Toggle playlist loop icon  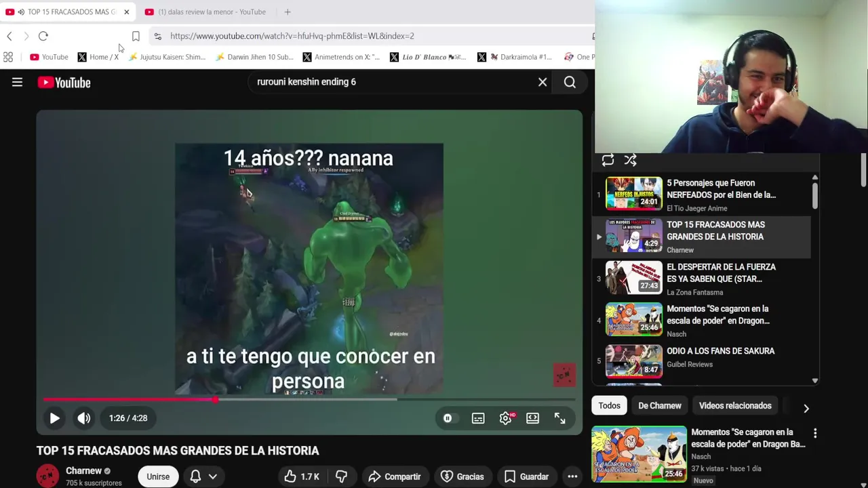pyautogui.click(x=608, y=160)
